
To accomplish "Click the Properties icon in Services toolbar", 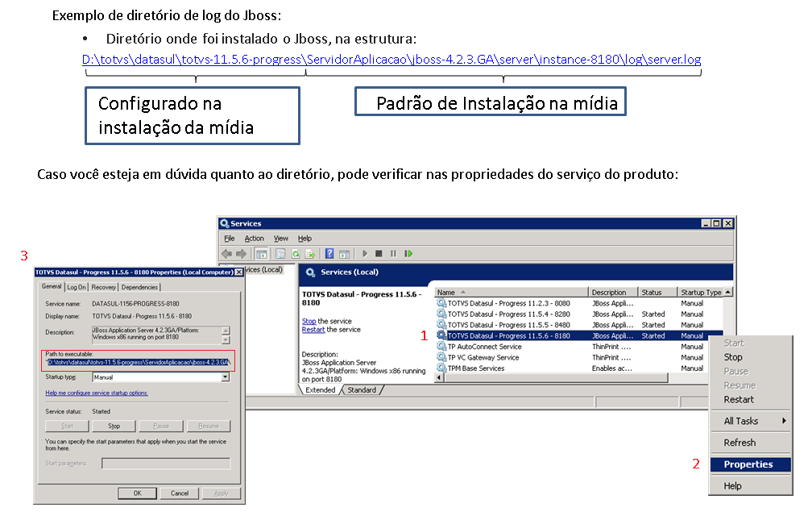I will (x=280, y=254).
